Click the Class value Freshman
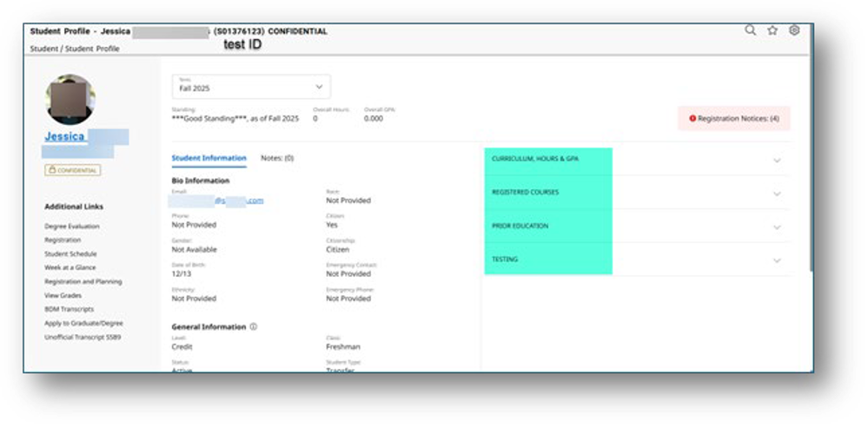 click(x=343, y=347)
